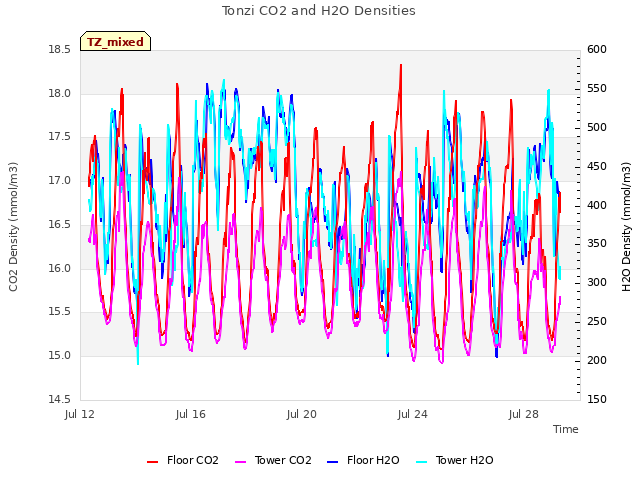Click the 16.0 CO2 axis value
The width and height of the screenshot is (640, 480).
tap(60, 268)
